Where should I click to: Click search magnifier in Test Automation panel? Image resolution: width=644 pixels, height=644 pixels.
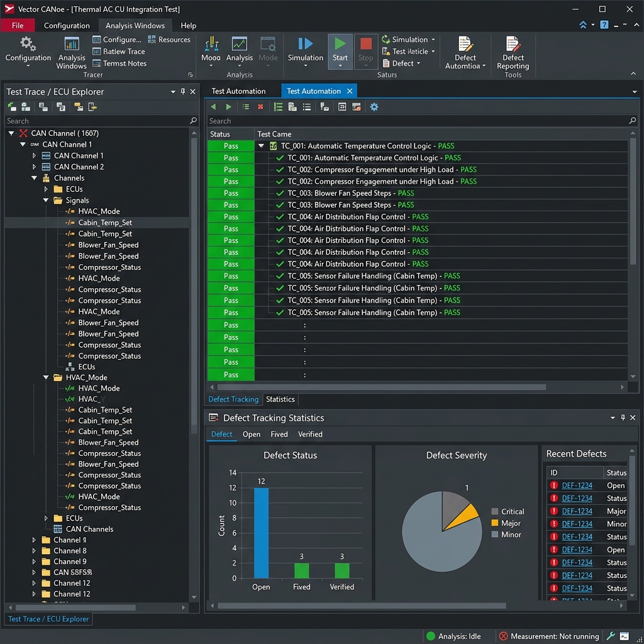click(633, 121)
